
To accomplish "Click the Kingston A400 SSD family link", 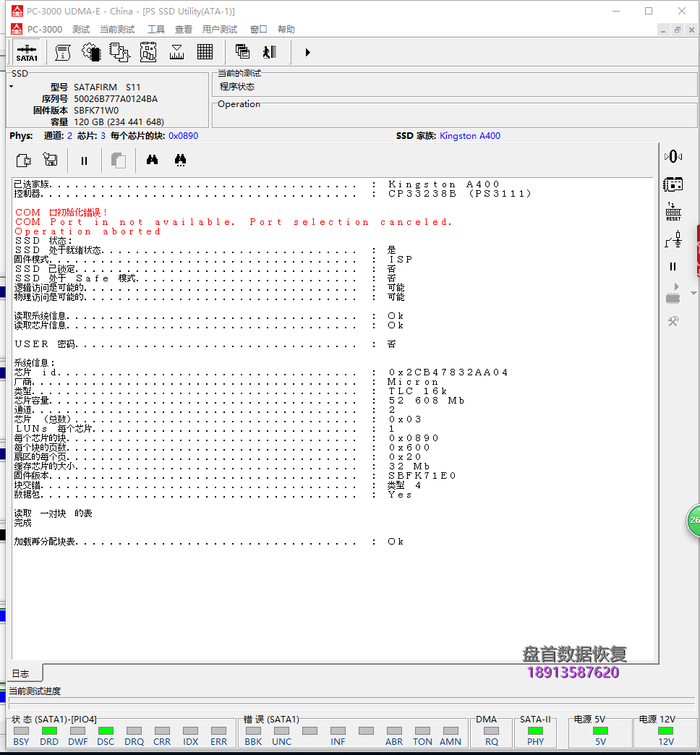I will click(x=470, y=136).
